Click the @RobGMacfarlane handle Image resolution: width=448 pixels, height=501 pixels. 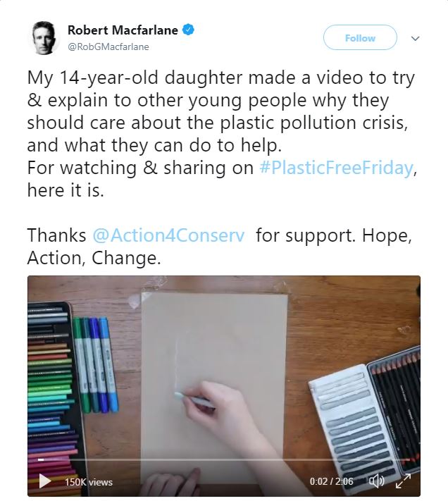click(108, 47)
